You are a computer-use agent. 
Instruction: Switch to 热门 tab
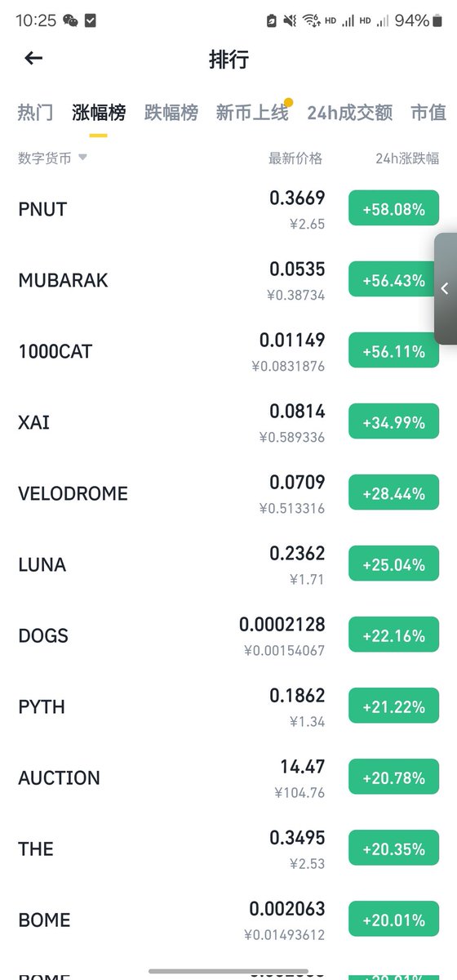(x=35, y=113)
